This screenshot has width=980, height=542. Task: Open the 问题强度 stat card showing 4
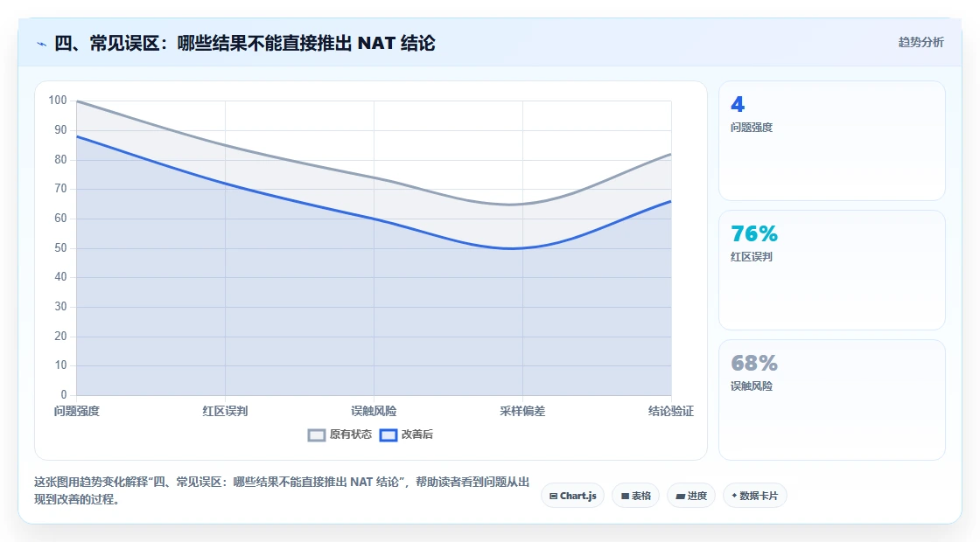[832, 141]
